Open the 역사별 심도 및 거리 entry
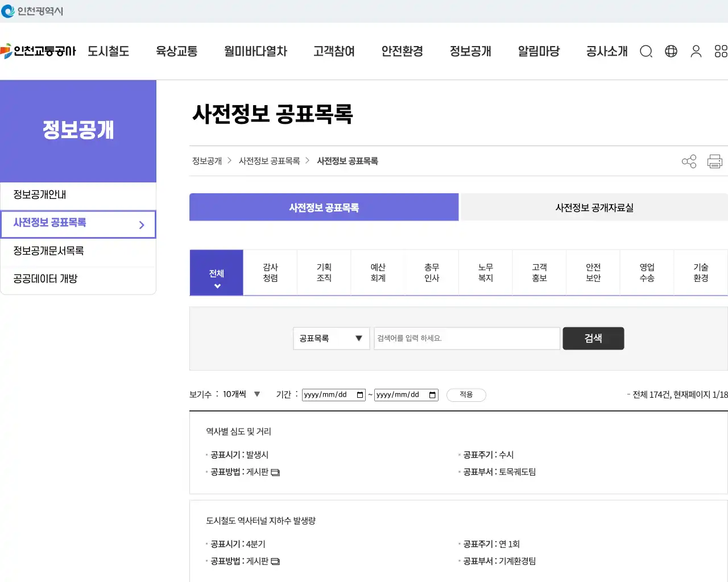 [239, 432]
